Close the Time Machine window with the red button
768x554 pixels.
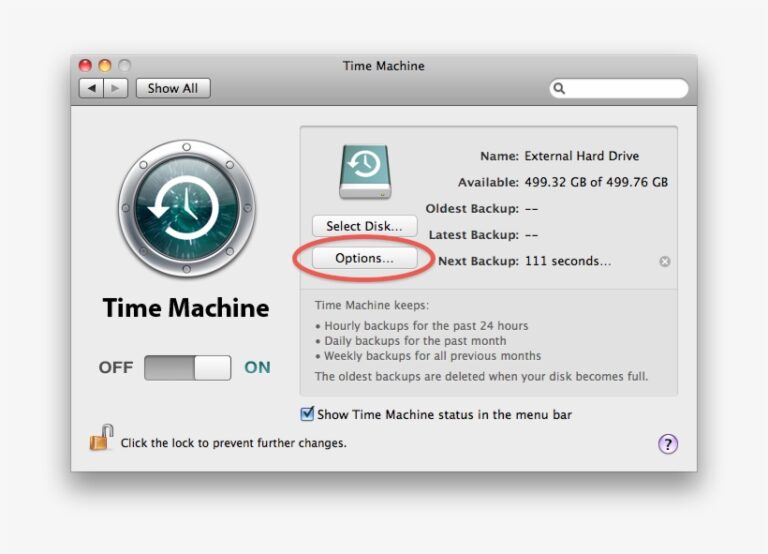pos(85,66)
